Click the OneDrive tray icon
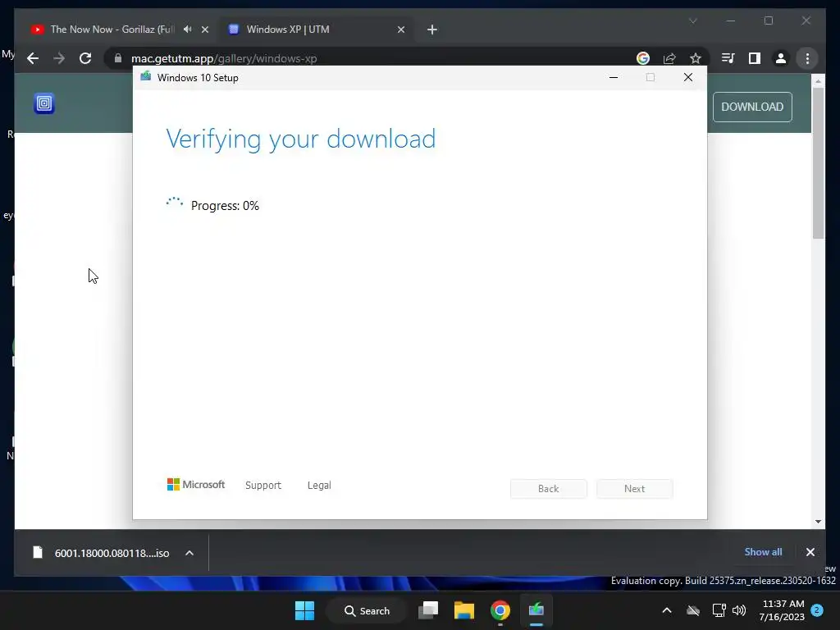 coord(693,610)
